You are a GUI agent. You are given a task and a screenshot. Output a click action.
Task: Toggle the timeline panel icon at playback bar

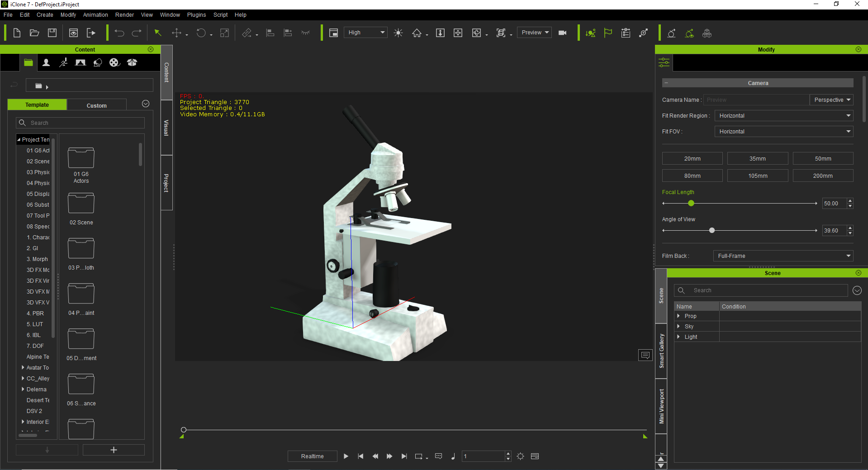(x=535, y=456)
